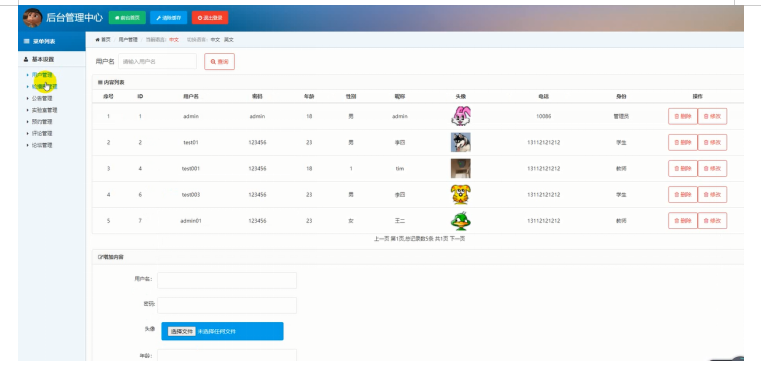This screenshot has width=761, height=372.
Task: Click the 内容列表 panel heading
Action: point(111,83)
